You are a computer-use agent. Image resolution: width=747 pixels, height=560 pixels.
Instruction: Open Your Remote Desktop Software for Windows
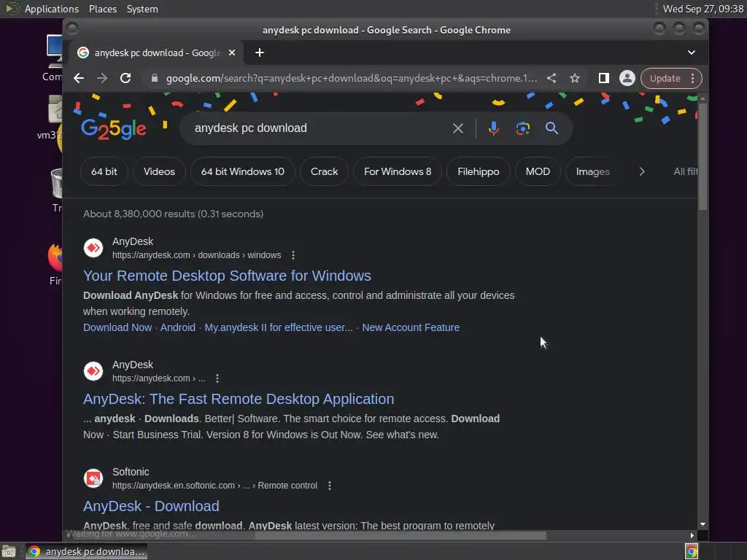pos(228,276)
